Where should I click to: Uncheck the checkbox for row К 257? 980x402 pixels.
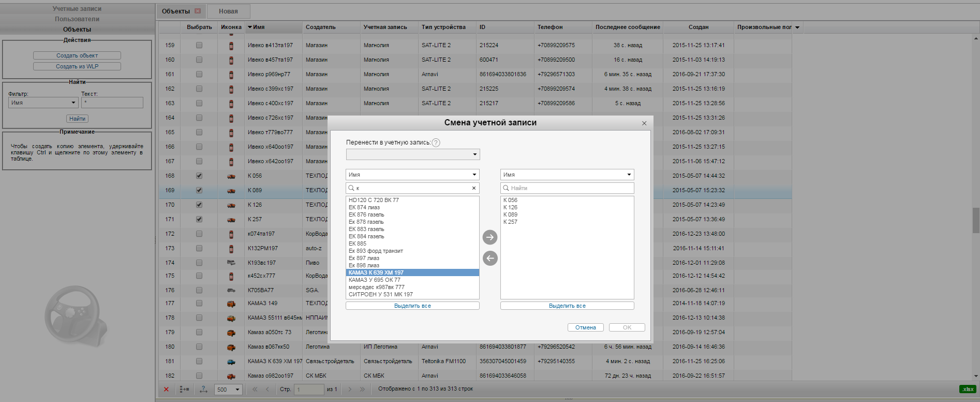click(x=199, y=219)
